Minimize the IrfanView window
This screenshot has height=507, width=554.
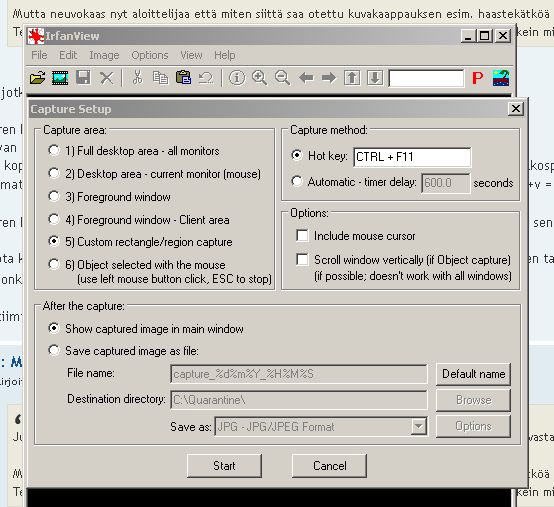click(x=468, y=36)
